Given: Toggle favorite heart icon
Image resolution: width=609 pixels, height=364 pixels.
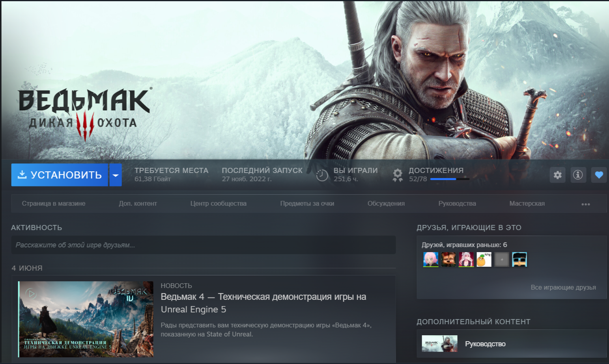Looking at the screenshot, I should (599, 175).
